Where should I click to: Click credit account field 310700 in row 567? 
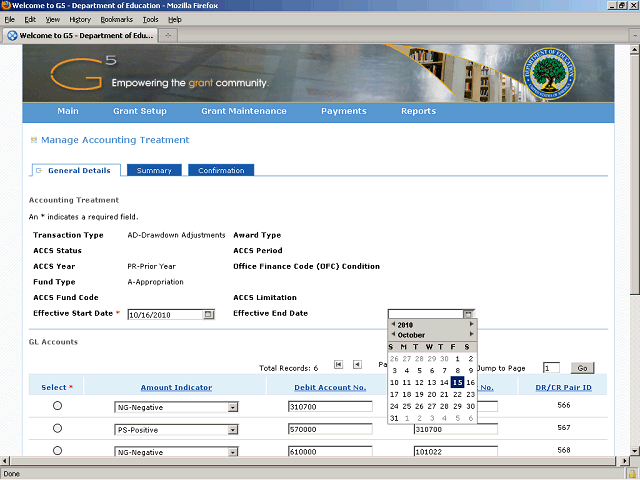(x=456, y=429)
